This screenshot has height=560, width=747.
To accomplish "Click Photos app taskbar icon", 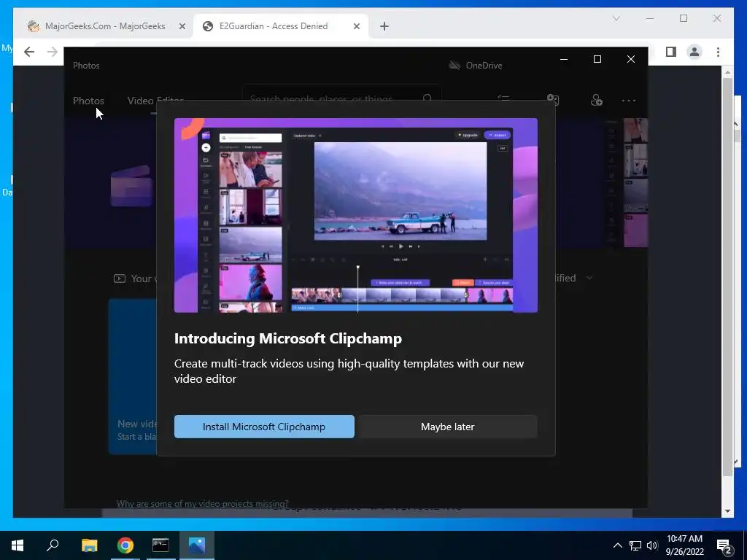I will [x=197, y=545].
